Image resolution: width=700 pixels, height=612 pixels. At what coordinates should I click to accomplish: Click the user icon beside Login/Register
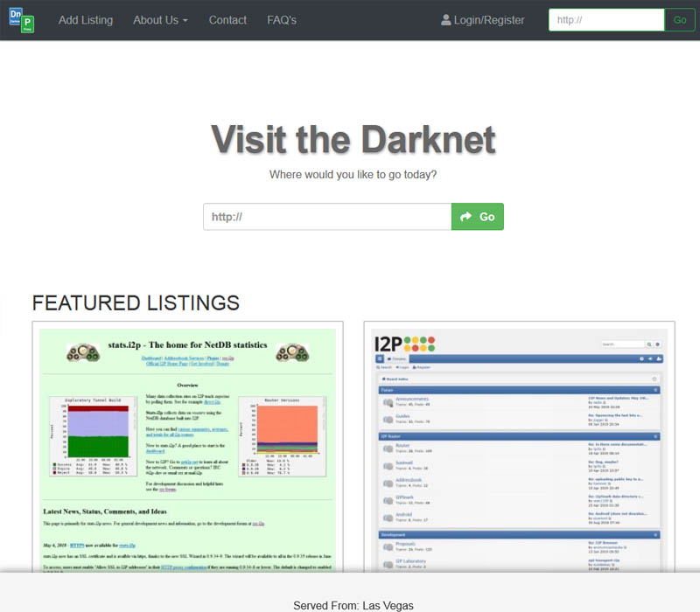tap(445, 19)
